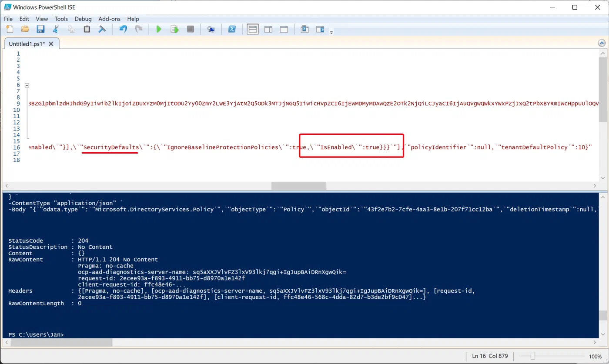Show Command Window toolbar icon

pyautogui.click(x=304, y=29)
